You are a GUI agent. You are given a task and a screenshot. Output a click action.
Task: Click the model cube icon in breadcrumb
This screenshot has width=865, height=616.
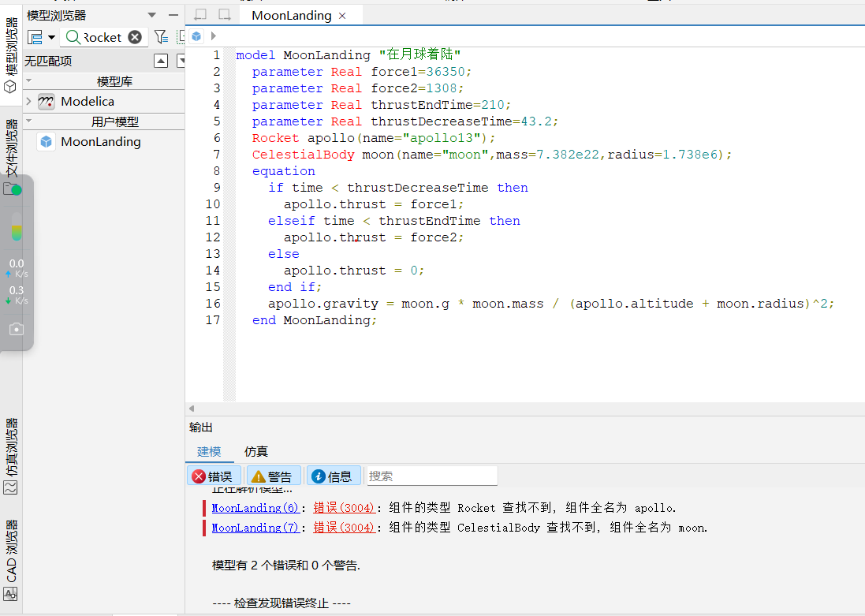pos(196,36)
